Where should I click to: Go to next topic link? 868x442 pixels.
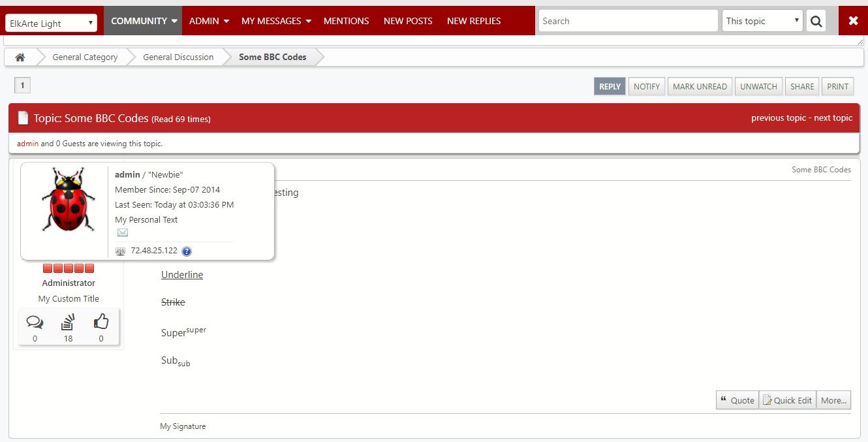(x=833, y=118)
